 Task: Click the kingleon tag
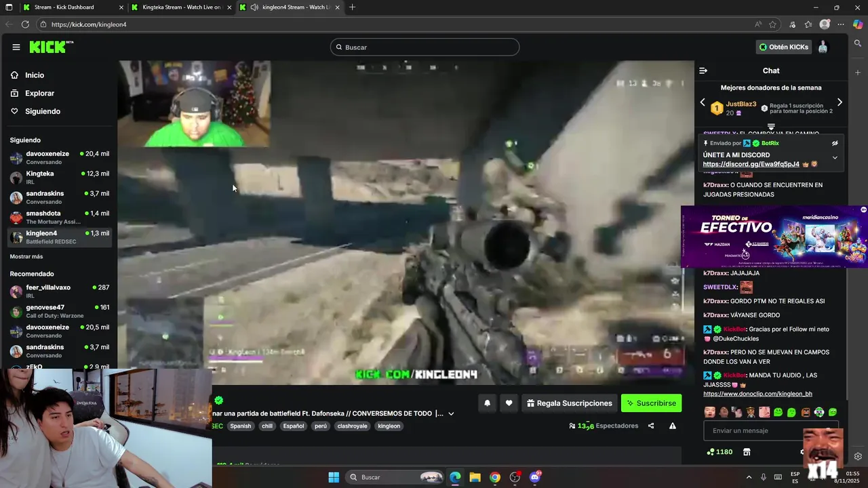click(x=389, y=426)
